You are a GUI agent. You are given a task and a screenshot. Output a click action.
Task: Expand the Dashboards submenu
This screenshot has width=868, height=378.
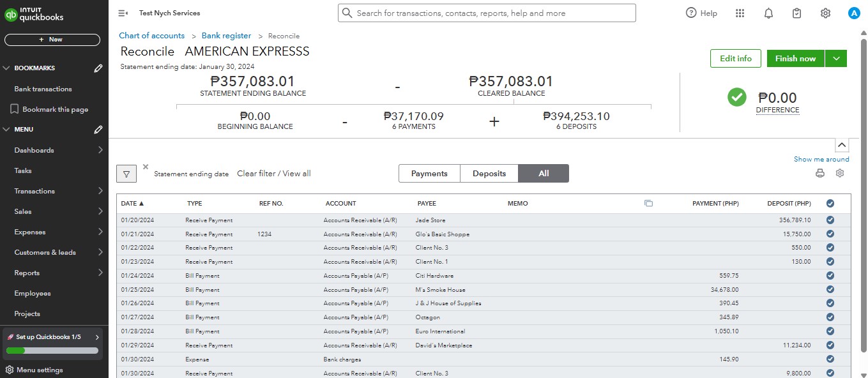pos(100,150)
